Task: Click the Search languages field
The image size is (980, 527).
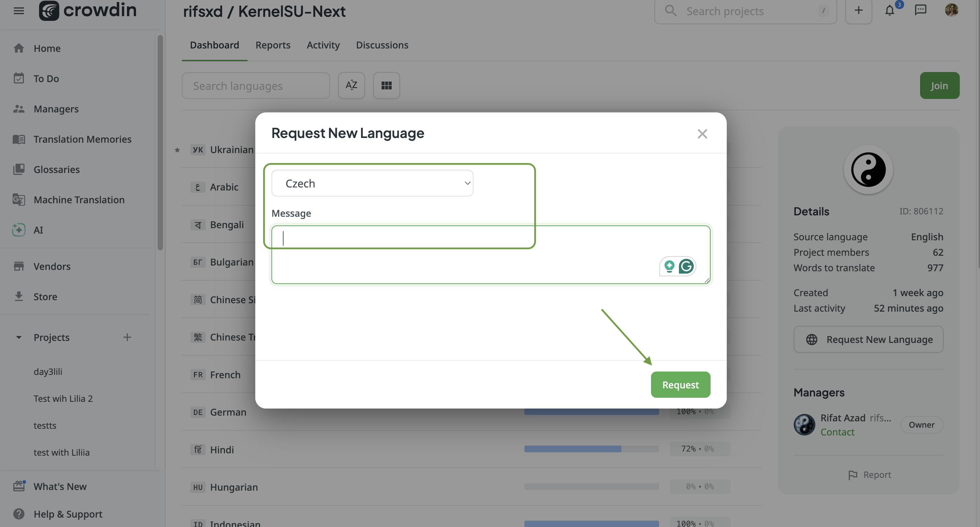Action: coord(256,85)
